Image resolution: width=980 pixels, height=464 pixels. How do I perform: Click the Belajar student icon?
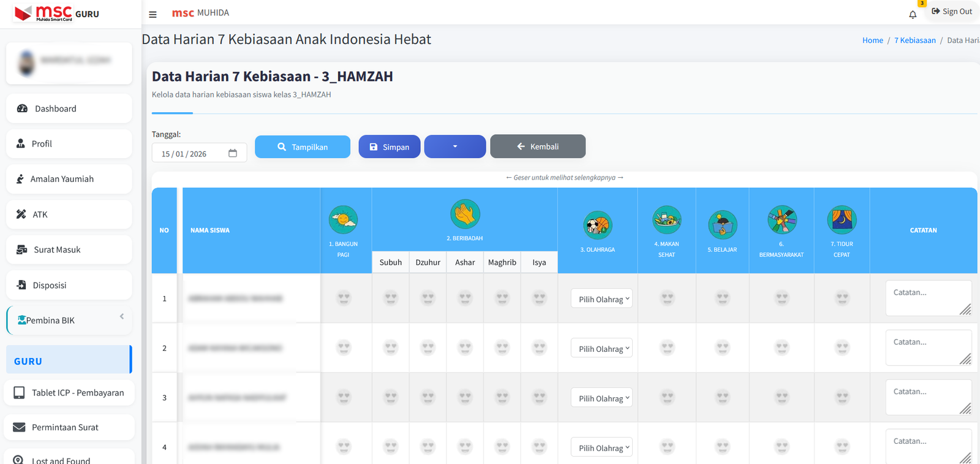pyautogui.click(x=723, y=225)
